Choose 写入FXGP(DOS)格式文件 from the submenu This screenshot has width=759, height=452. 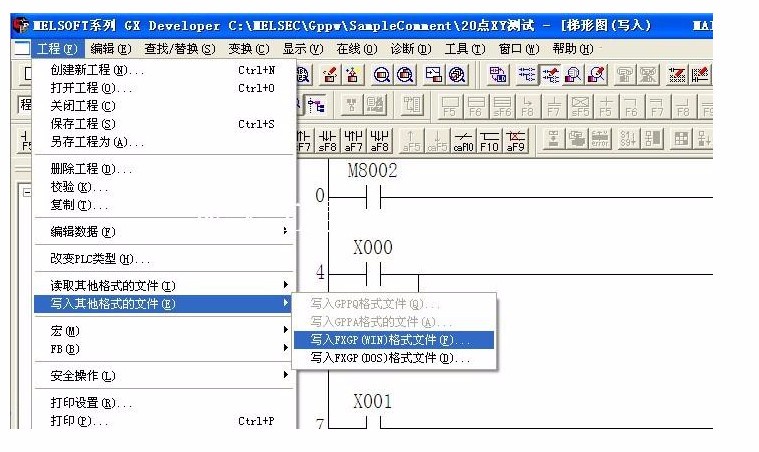(388, 358)
